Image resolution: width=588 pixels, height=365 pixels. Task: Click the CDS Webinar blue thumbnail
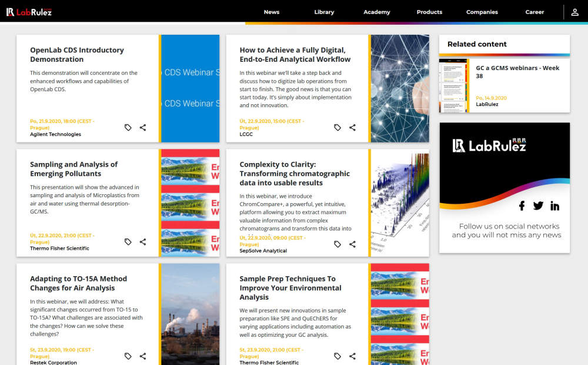(x=190, y=88)
